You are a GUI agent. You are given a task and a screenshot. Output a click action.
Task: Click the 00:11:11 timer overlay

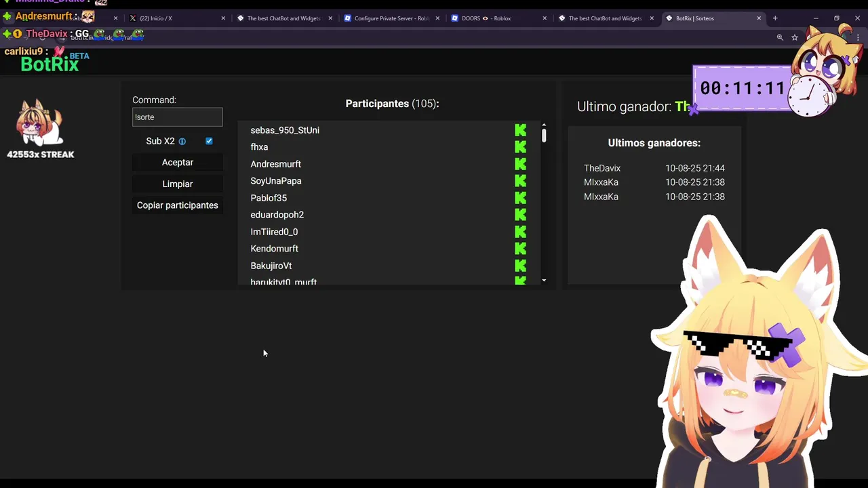pyautogui.click(x=743, y=88)
